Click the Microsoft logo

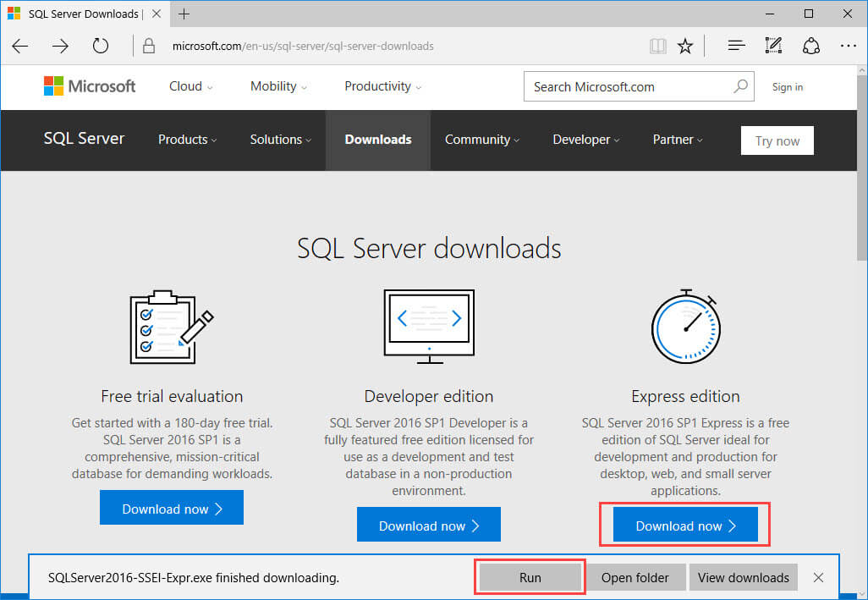89,86
